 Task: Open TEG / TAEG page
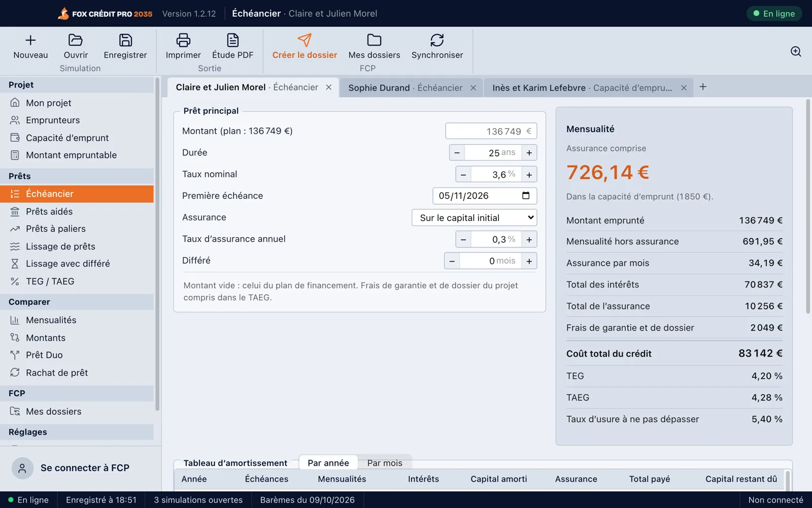click(x=77, y=281)
